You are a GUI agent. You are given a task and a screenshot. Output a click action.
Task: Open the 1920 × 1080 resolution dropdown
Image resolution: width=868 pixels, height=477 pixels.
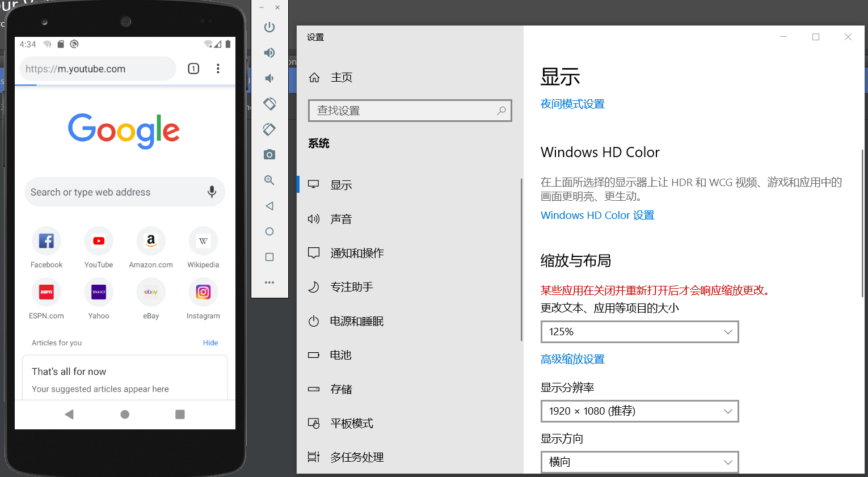pyautogui.click(x=639, y=411)
